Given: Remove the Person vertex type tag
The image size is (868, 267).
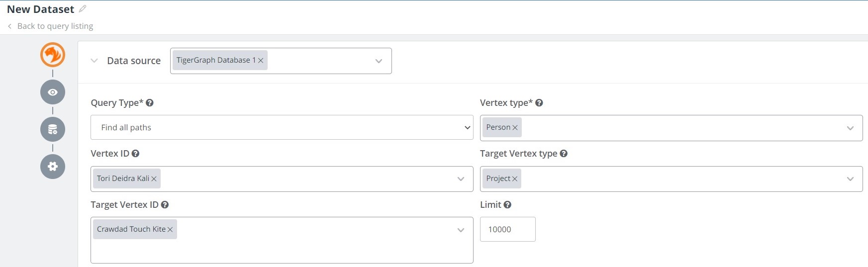Looking at the screenshot, I should pos(515,128).
